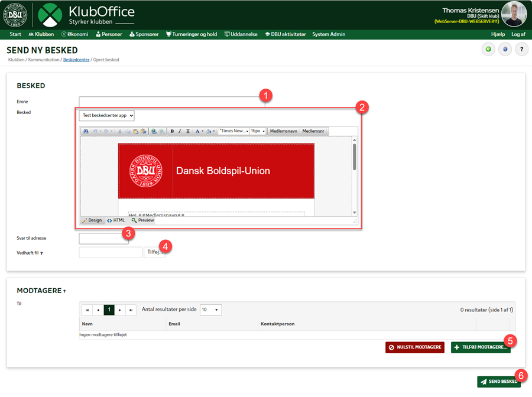Expand the undo history dropdown arrow
This screenshot has height=397, width=532.
(100, 131)
